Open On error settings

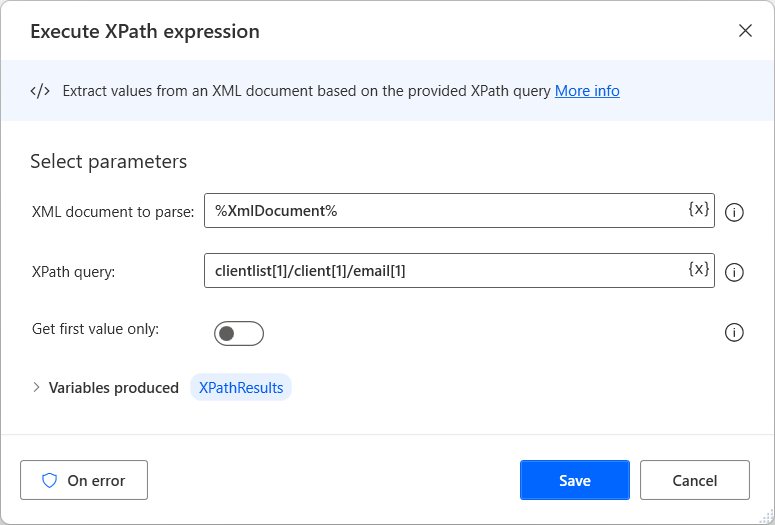pyautogui.click(x=84, y=480)
